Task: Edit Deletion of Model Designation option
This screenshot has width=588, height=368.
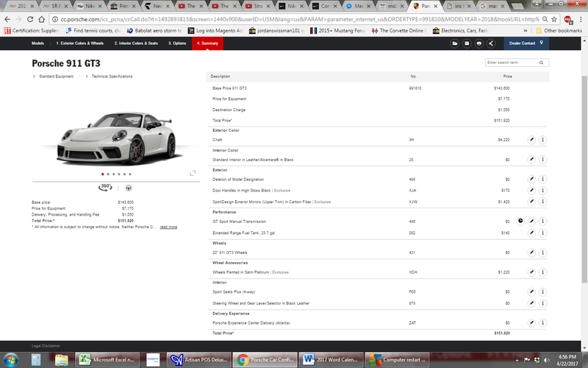Action: (x=531, y=179)
